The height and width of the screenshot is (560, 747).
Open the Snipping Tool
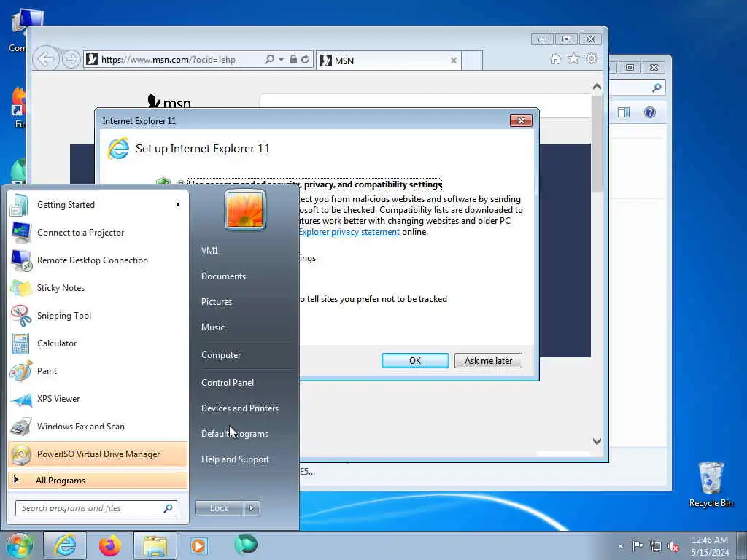pos(98,315)
